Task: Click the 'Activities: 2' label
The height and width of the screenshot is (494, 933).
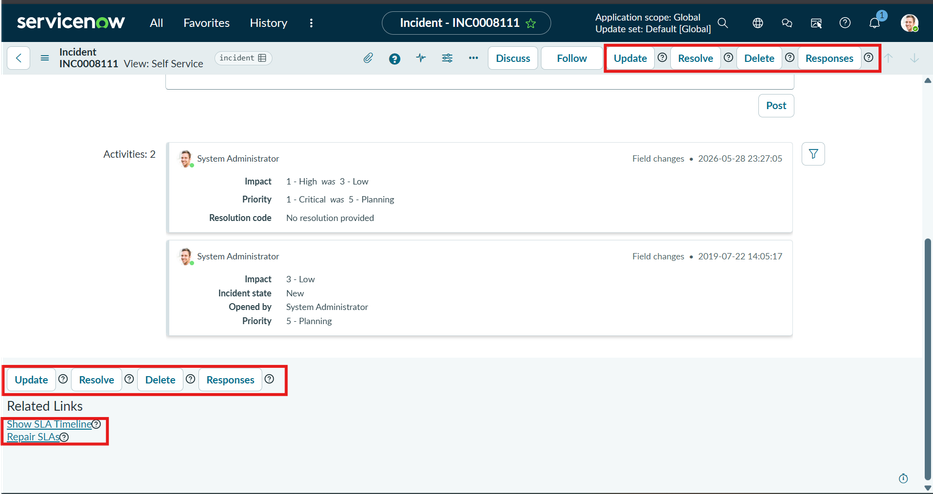Action: [129, 154]
